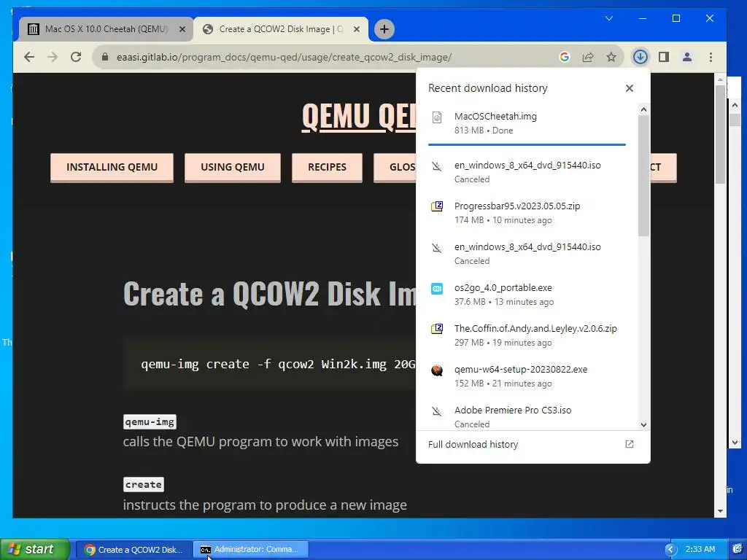Open INSTALLING QEMU page
Viewport: 747px width, 560px height.
coord(112,167)
